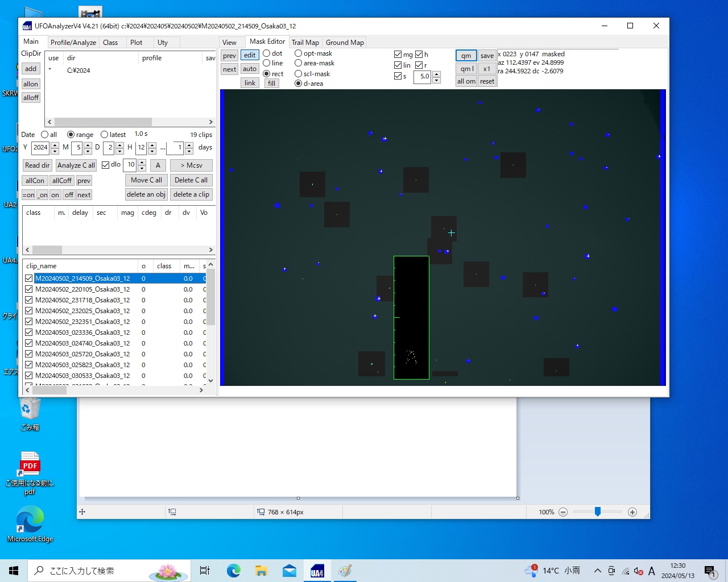Open Microsoft Edge from the taskbar
The height and width of the screenshot is (582, 728).
233,571
